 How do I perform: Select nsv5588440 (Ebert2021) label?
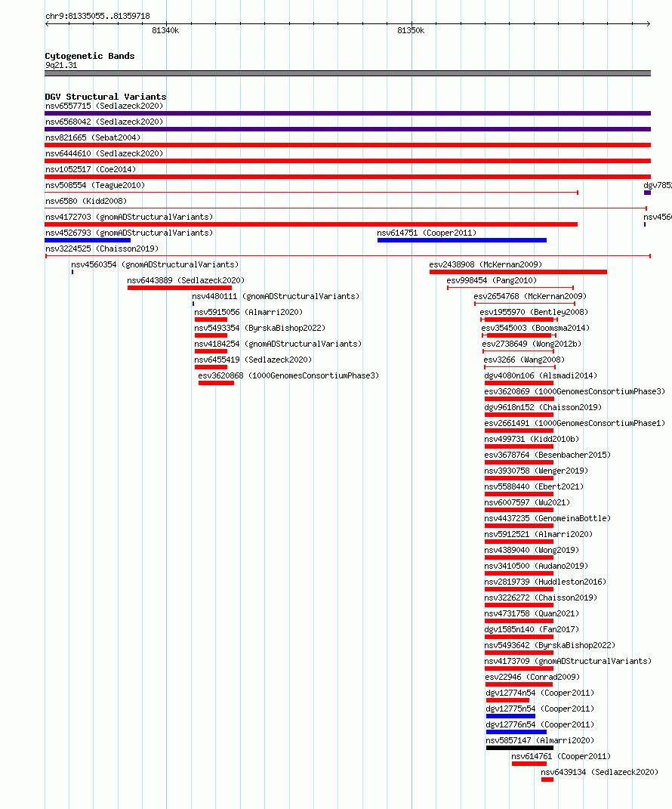tap(535, 486)
